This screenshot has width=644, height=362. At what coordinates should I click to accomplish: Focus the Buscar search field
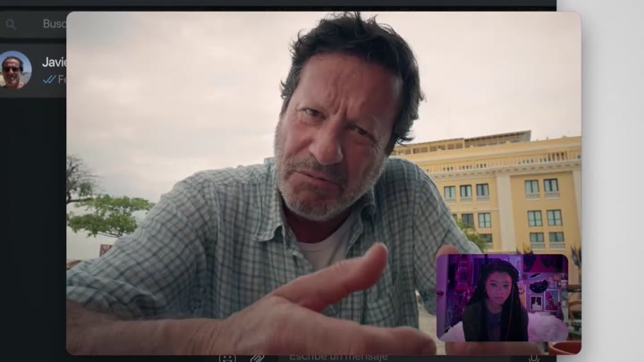tap(52, 24)
